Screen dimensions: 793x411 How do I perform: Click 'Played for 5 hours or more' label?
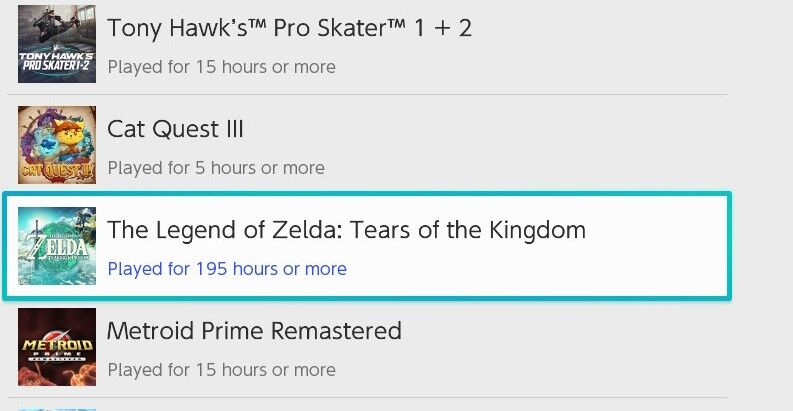pyautogui.click(x=216, y=168)
